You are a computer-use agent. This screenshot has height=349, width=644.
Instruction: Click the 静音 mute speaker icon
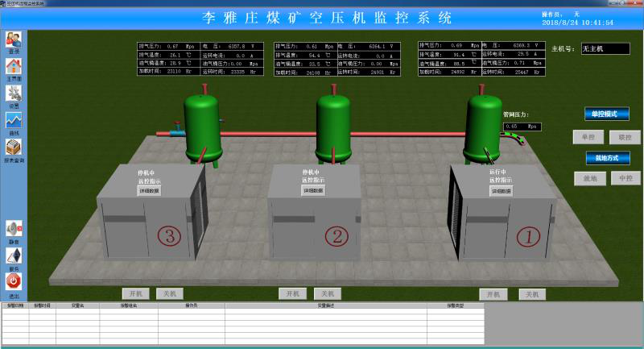coord(14,229)
